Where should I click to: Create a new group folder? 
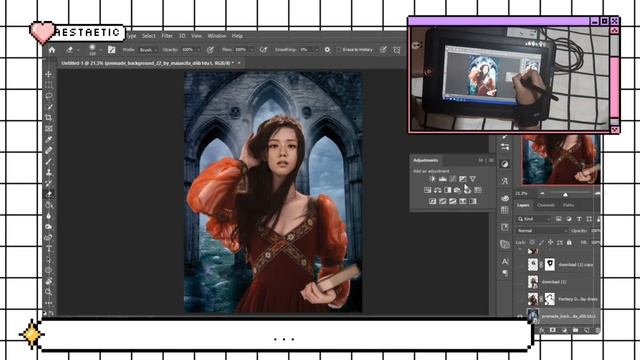click(575, 330)
